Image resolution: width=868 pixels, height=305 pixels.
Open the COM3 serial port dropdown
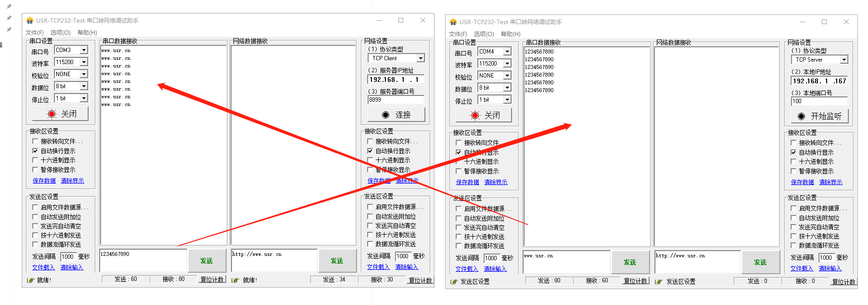click(84, 50)
